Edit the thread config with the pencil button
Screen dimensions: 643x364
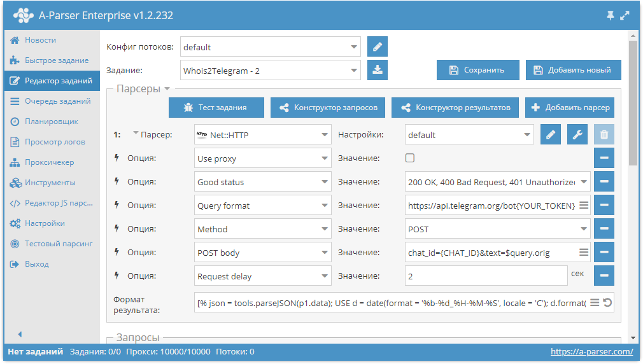(x=378, y=46)
